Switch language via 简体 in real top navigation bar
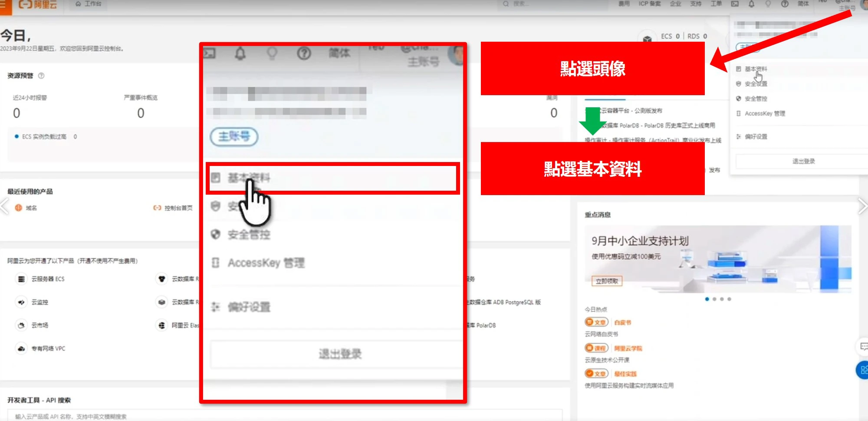The height and width of the screenshot is (421, 868). tap(803, 4)
